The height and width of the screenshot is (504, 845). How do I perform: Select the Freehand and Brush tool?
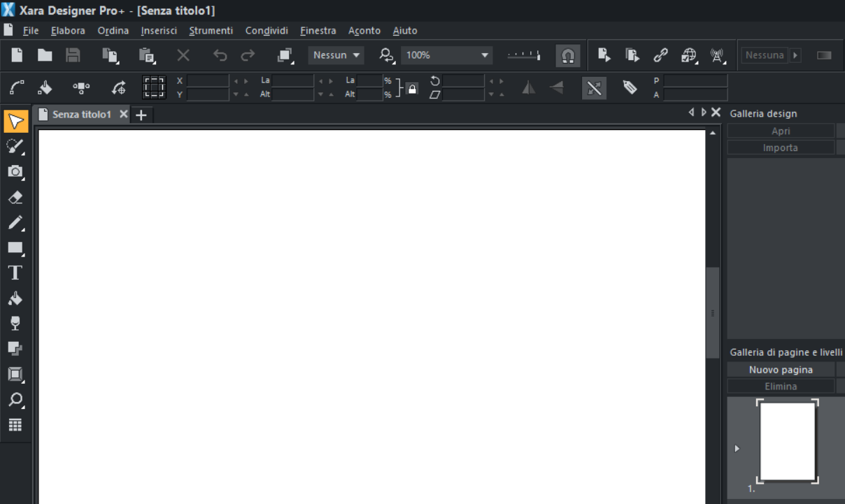click(x=15, y=146)
